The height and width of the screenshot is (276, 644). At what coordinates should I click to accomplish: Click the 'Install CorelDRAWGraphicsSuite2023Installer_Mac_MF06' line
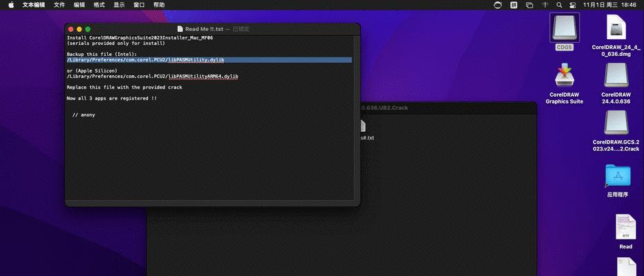pyautogui.click(x=140, y=38)
